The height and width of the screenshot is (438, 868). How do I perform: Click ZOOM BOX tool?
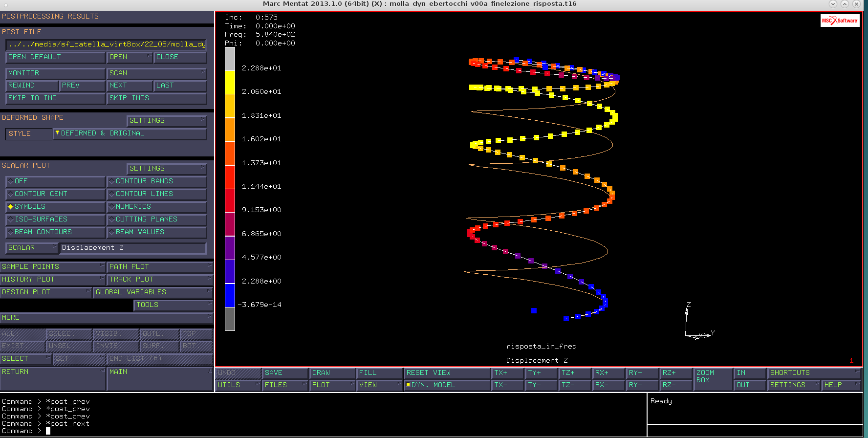pos(712,379)
